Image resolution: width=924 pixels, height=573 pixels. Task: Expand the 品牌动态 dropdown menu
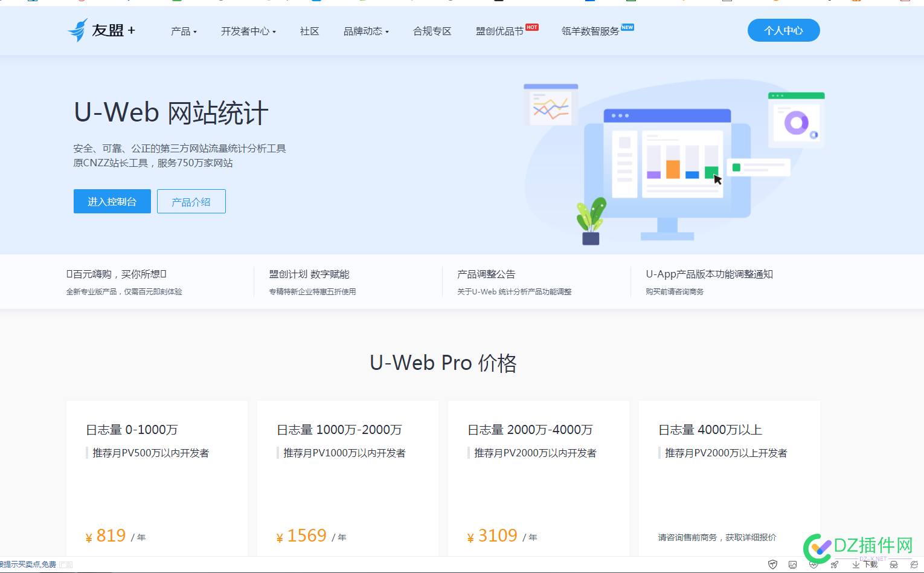coord(366,31)
